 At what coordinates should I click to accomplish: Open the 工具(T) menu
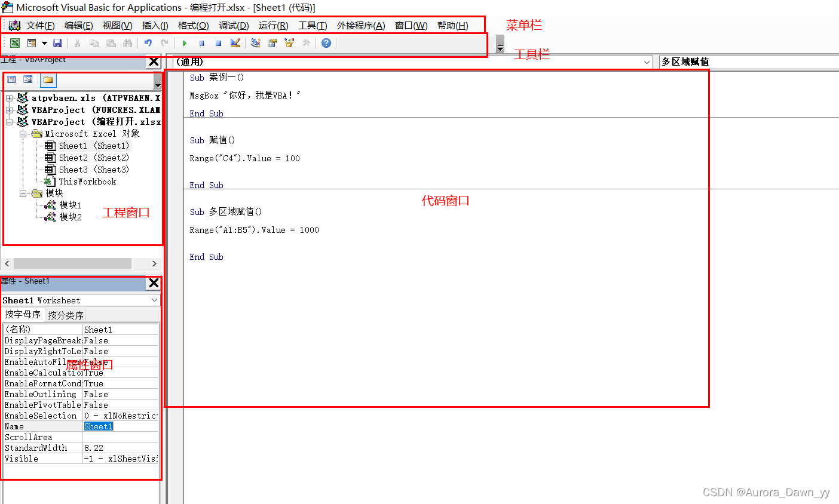313,25
